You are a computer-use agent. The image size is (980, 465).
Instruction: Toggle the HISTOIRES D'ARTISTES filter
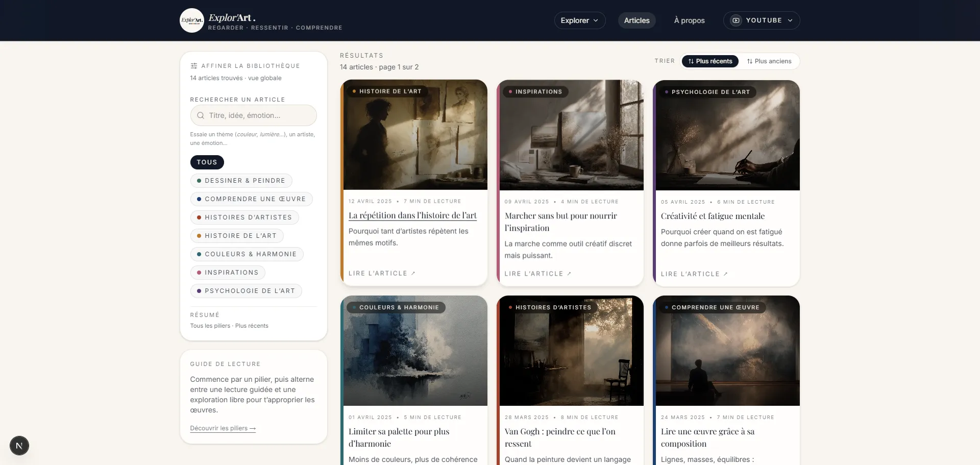click(244, 217)
